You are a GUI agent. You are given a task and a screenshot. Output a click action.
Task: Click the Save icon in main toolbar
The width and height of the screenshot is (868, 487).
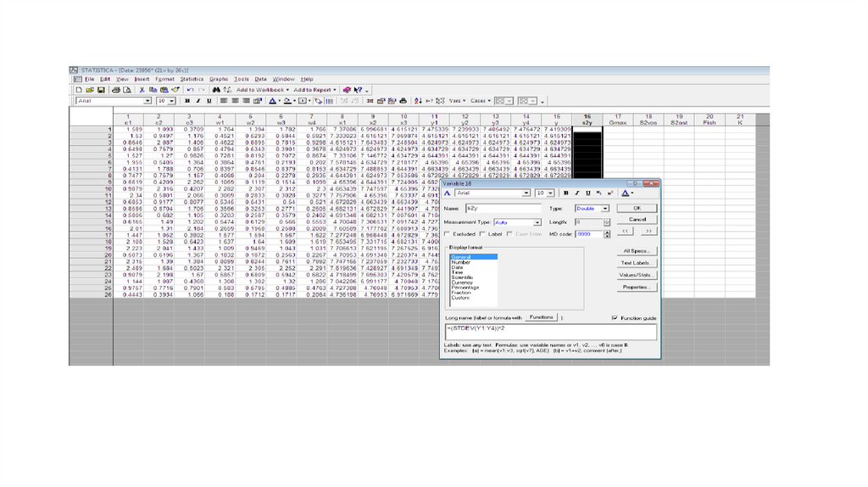[100, 89]
